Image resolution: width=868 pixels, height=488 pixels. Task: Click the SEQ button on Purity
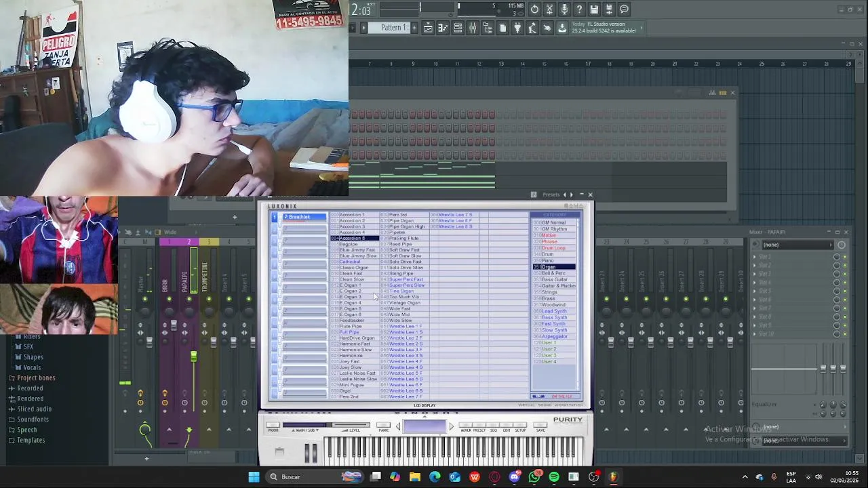[493, 426]
